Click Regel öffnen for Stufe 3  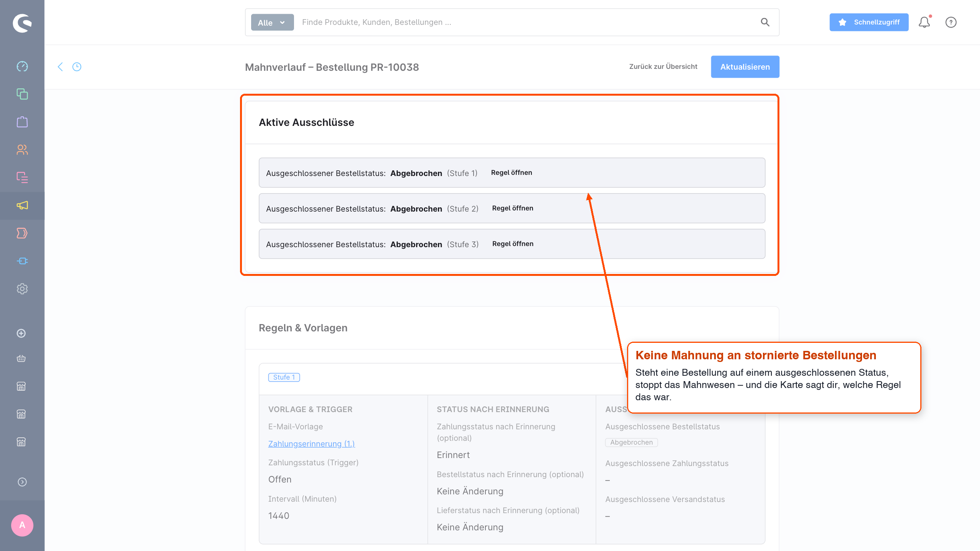point(513,244)
